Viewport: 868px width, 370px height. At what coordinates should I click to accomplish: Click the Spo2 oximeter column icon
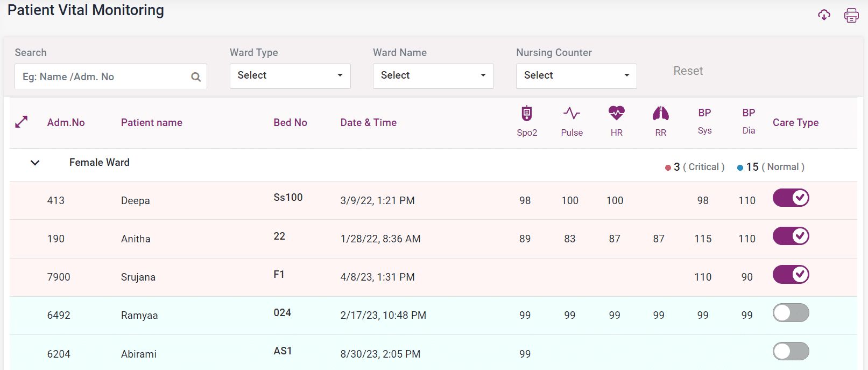point(527,114)
